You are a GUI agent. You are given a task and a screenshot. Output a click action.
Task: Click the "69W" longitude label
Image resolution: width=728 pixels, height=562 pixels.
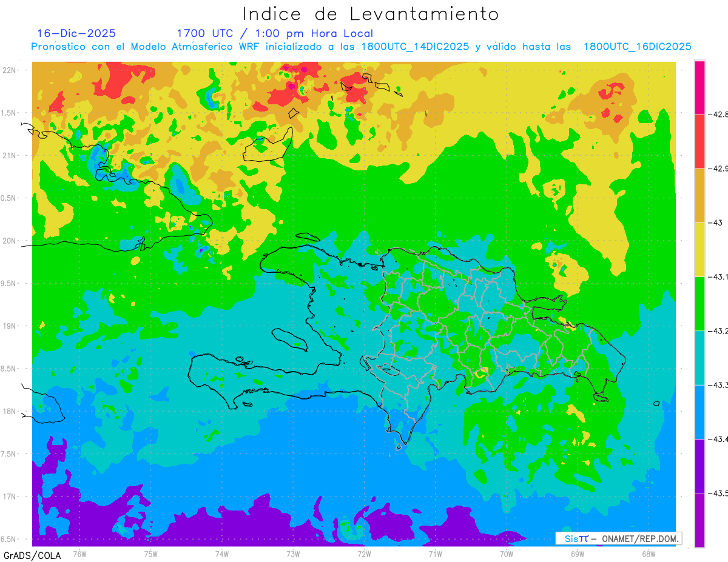point(578,554)
